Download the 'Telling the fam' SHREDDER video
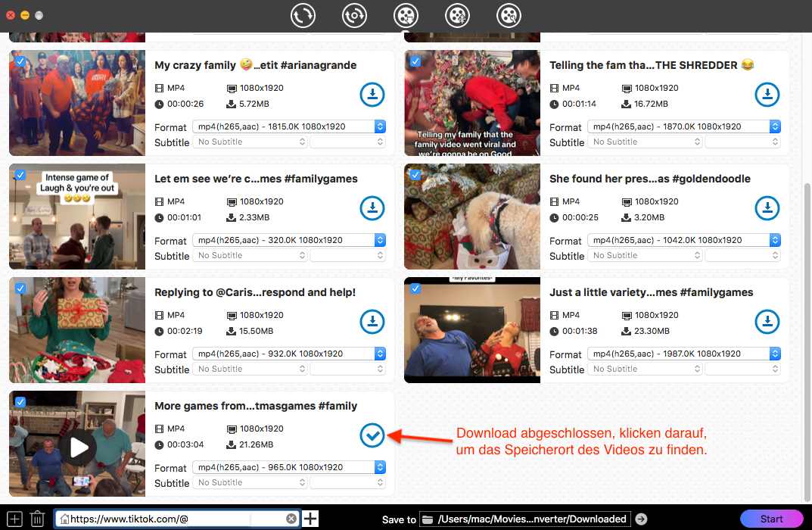Screen dimensions: 812x530 pyautogui.click(x=767, y=95)
